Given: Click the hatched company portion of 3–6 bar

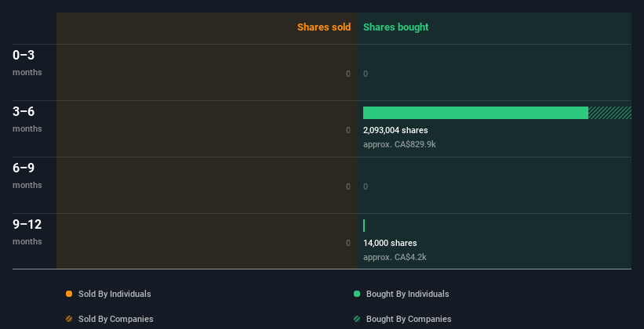Looking at the screenshot, I should point(609,113).
